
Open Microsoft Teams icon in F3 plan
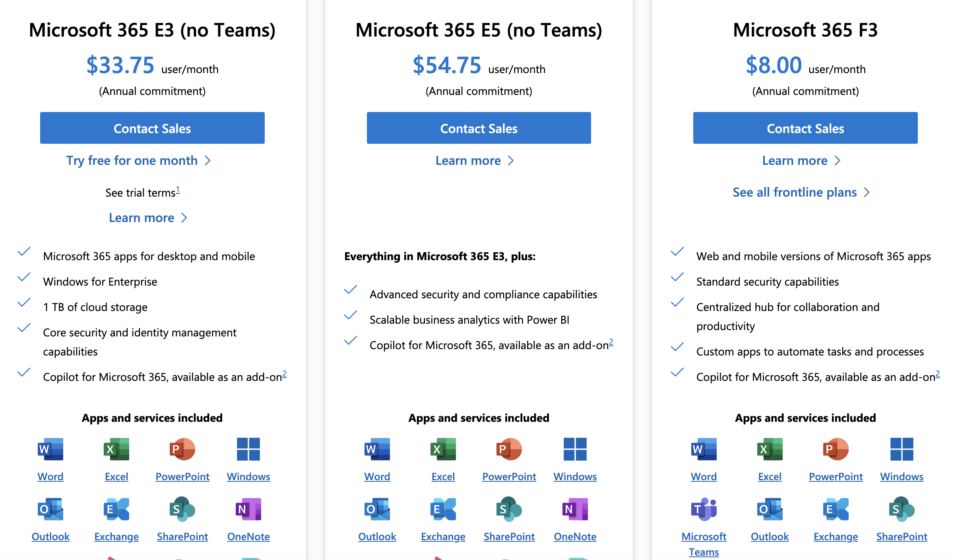tap(704, 509)
